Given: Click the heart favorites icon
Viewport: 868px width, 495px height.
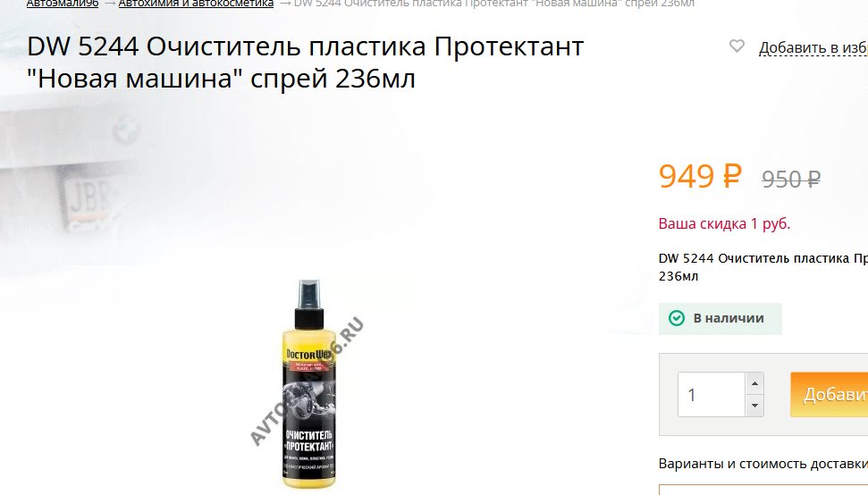Looking at the screenshot, I should 737,46.
